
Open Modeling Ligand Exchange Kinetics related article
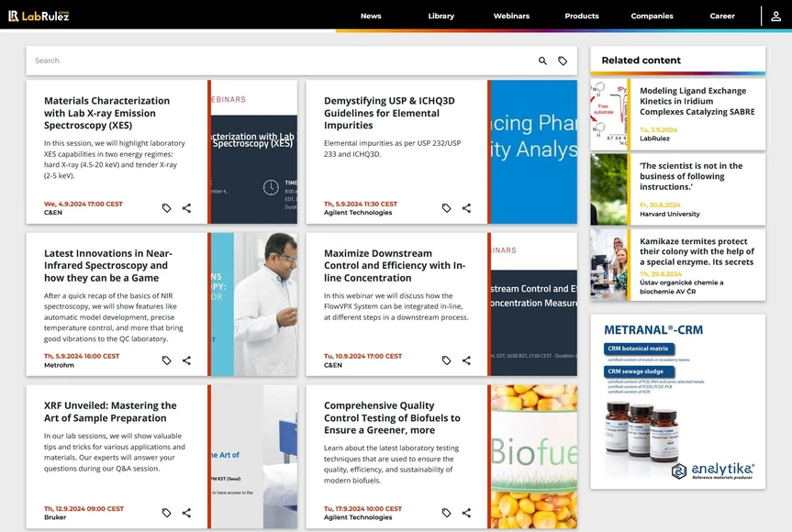tap(697, 101)
